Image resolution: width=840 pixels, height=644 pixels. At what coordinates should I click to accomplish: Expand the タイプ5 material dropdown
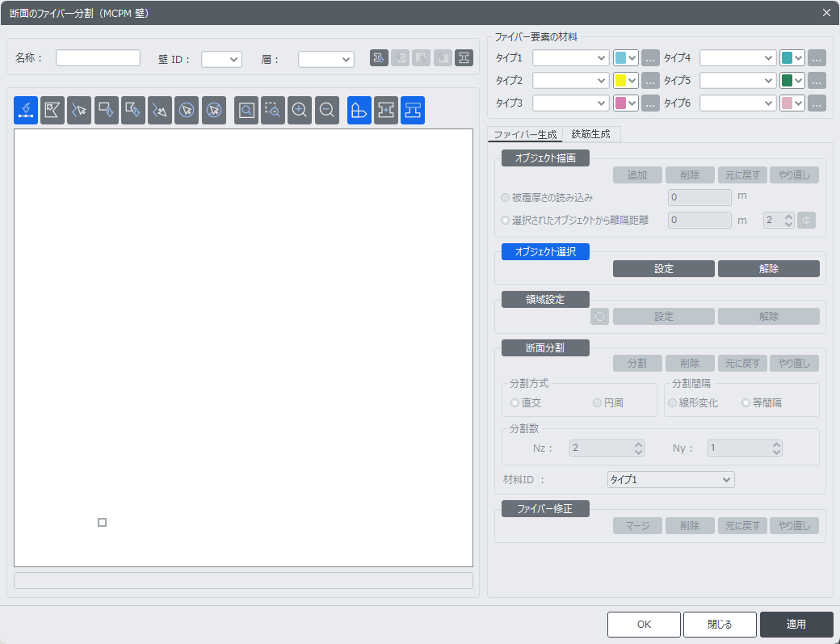pyautogui.click(x=737, y=80)
